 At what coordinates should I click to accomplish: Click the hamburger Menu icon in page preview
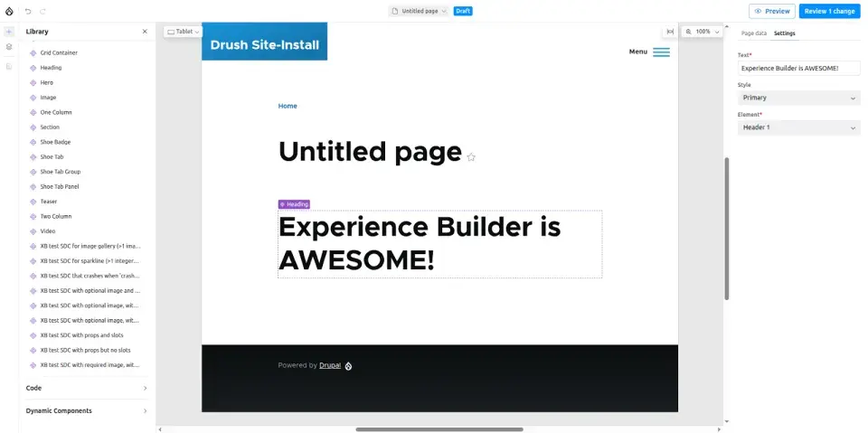coord(661,52)
